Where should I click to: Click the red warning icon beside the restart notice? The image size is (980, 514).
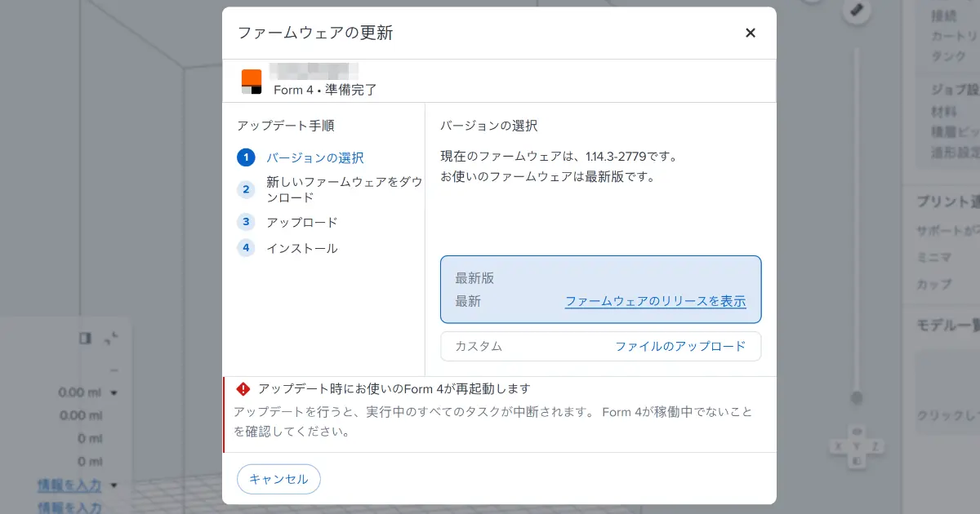pos(243,389)
